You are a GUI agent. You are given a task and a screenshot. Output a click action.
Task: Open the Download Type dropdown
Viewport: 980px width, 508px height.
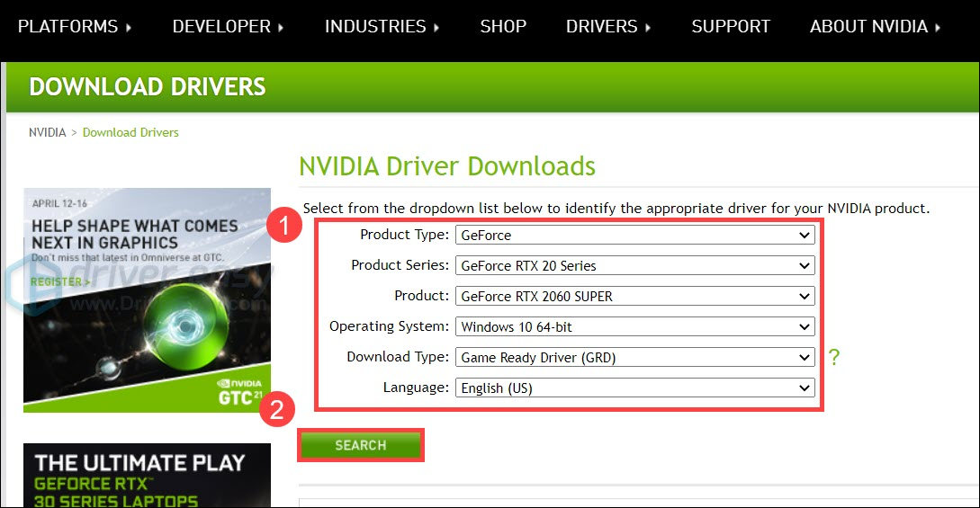point(635,358)
